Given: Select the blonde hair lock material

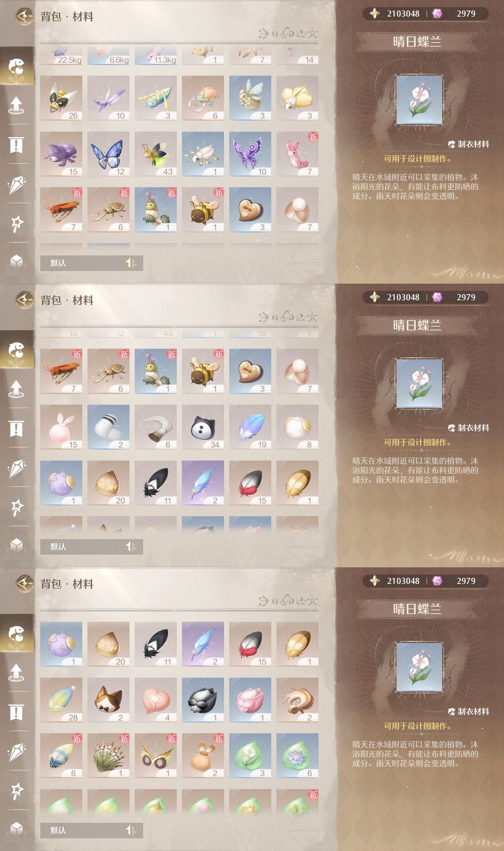Looking at the screenshot, I should click(x=297, y=700).
